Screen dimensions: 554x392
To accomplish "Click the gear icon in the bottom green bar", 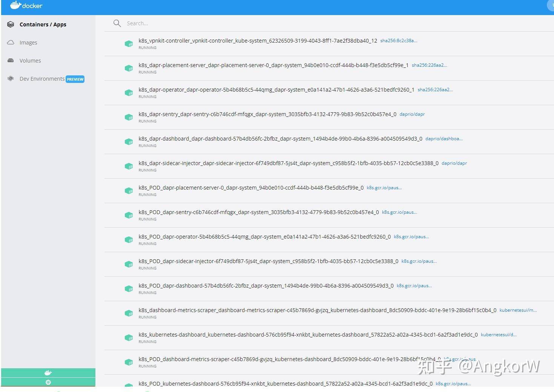I will click(x=48, y=382).
